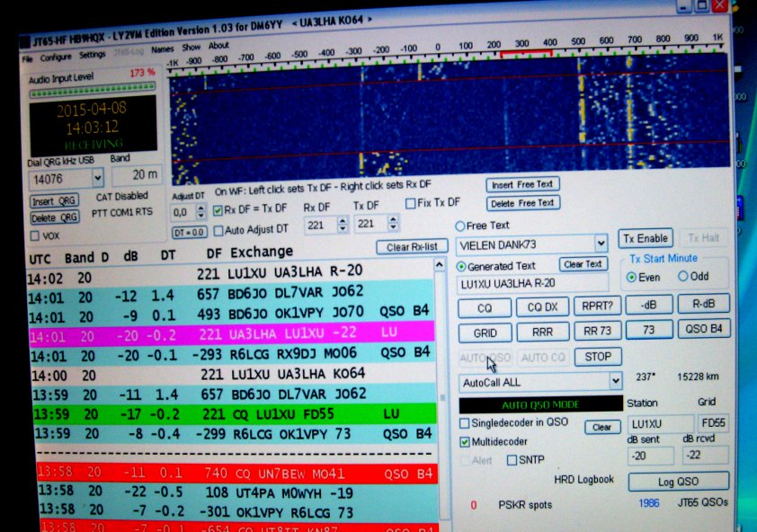Click the CQ message button
The image size is (757, 532).
tap(485, 308)
